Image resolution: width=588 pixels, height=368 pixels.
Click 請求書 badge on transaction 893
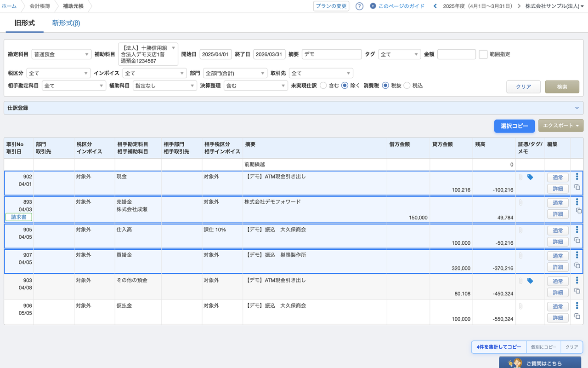pos(19,217)
